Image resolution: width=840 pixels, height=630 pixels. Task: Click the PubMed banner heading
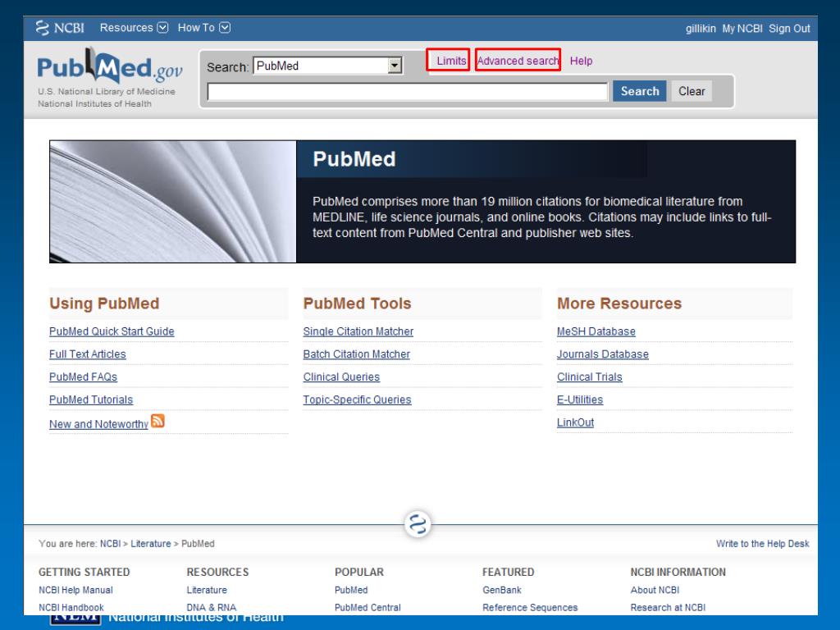click(354, 159)
